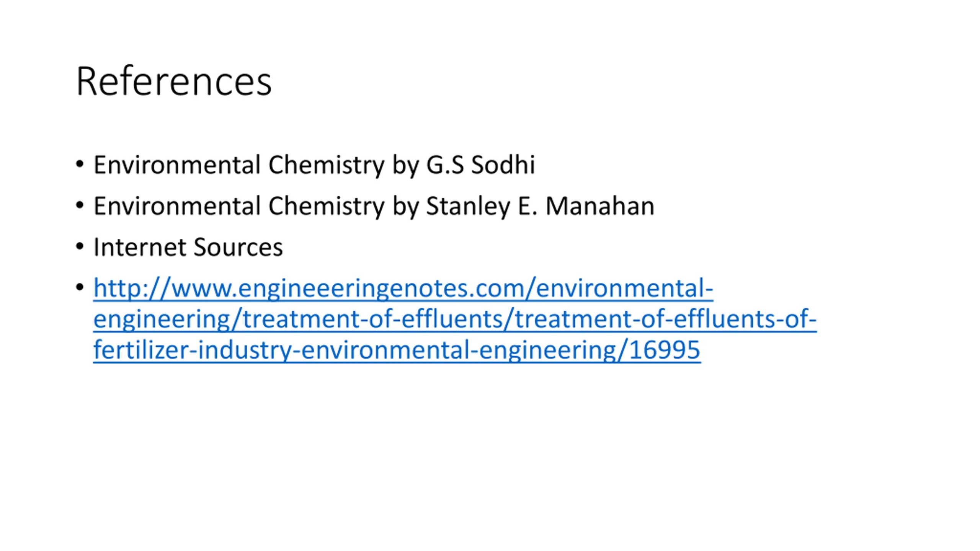Click the bullet before the G.S Sodhi line
The image size is (980, 551).
(x=80, y=164)
